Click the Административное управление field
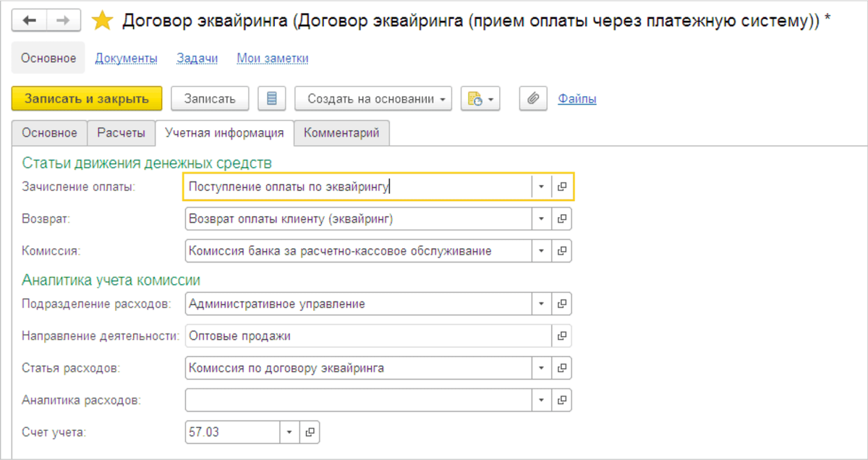Image resolution: width=868 pixels, height=460 pixels. (358, 304)
